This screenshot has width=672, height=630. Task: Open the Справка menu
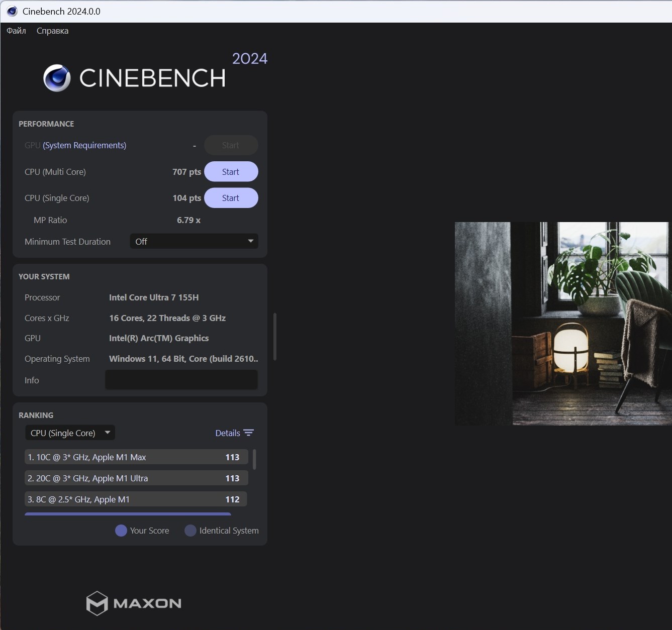pyautogui.click(x=52, y=31)
